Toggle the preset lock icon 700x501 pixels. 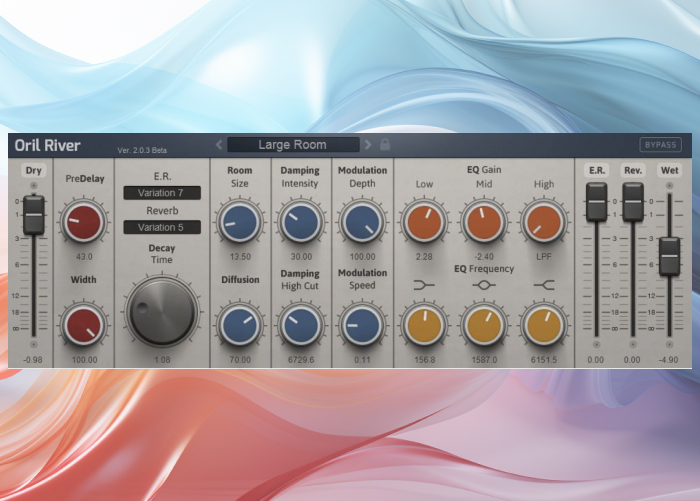point(385,144)
